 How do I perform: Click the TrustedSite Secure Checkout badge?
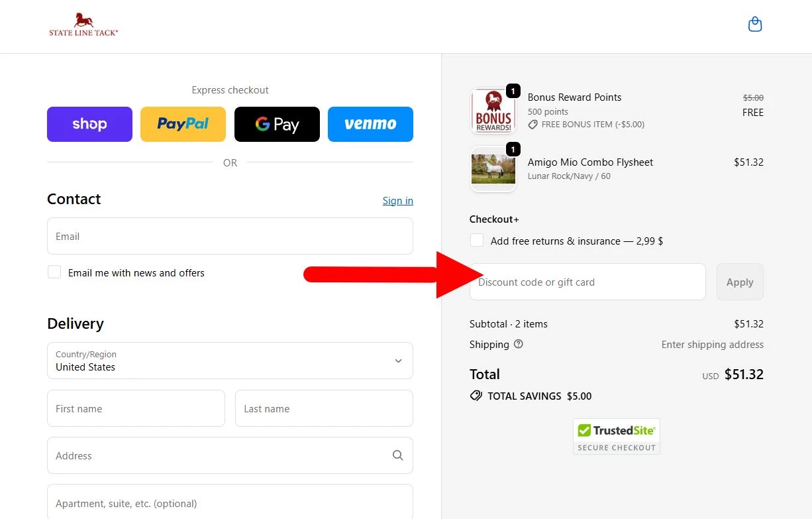coord(616,435)
